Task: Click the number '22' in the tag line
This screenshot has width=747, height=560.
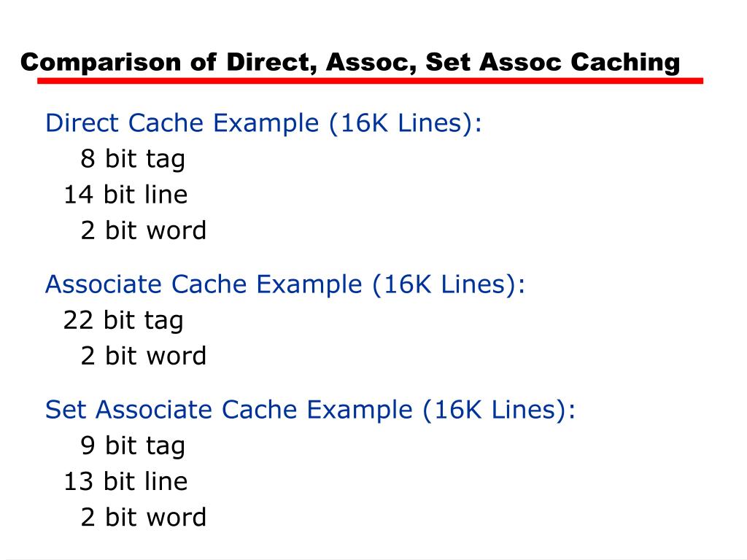Action: pos(78,320)
